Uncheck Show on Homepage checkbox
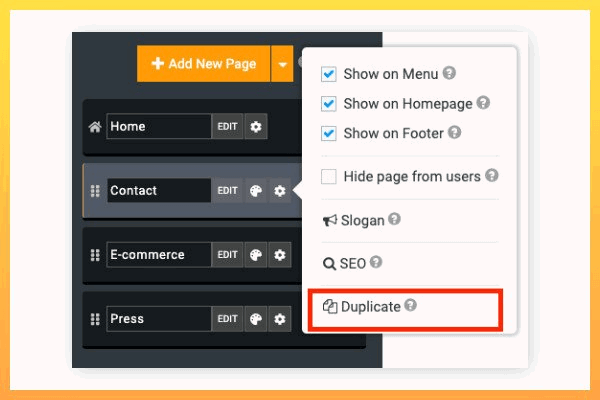600x400 pixels. pos(329,104)
